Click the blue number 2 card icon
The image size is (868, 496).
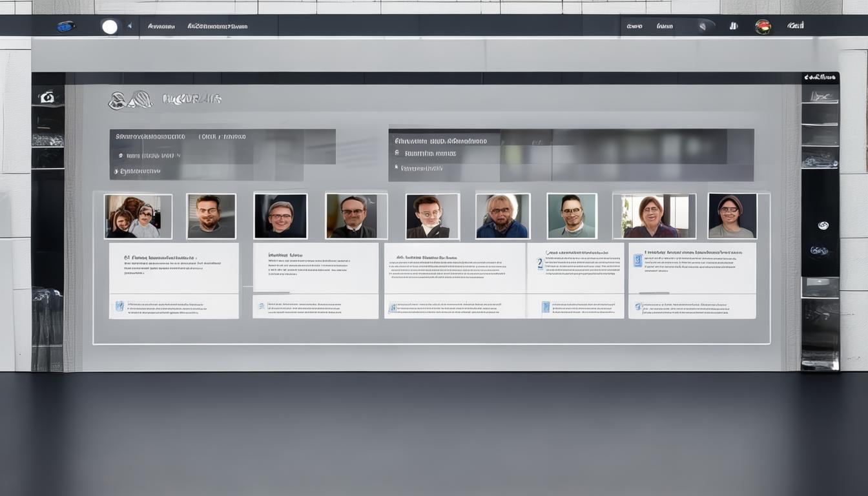pyautogui.click(x=540, y=263)
